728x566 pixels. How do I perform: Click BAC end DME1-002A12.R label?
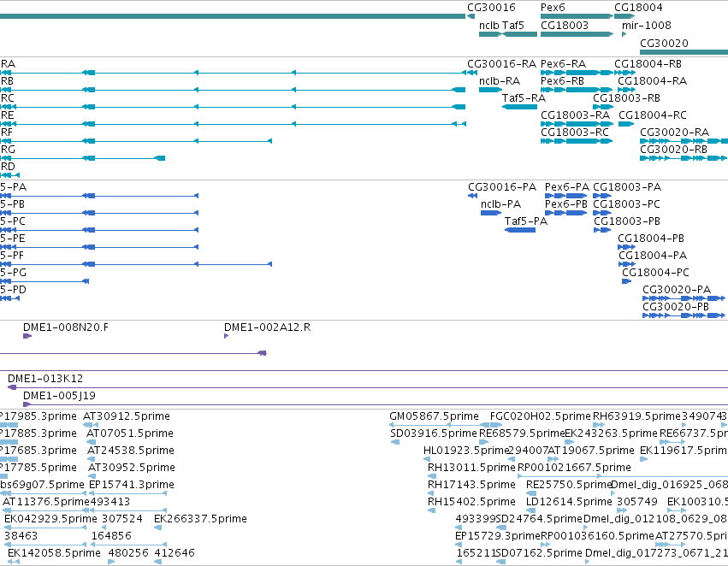coord(268,327)
